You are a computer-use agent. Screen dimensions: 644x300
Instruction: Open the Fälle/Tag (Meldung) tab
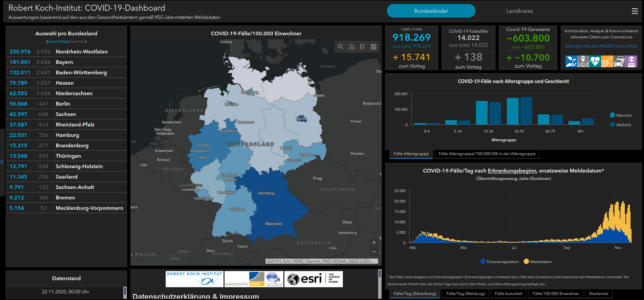[x=466, y=294]
